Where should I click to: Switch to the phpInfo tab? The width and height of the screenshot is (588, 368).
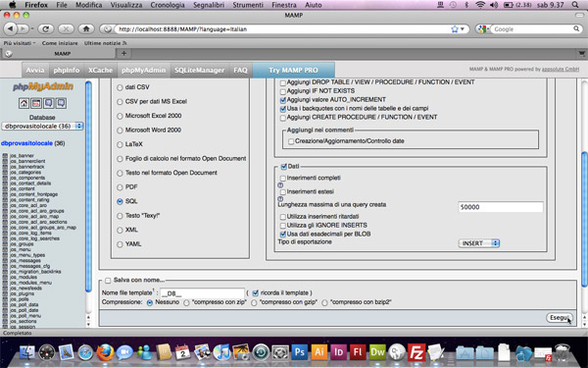click(x=67, y=71)
